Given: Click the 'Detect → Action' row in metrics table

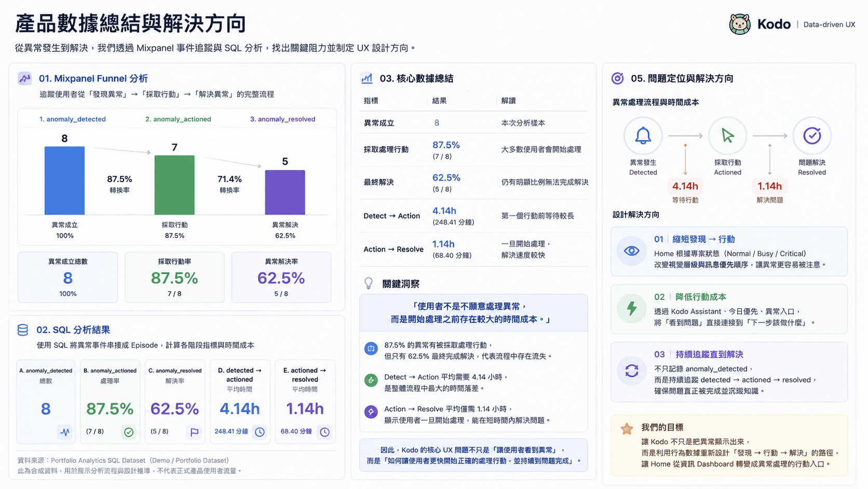Looking at the screenshot, I should click(473, 216).
